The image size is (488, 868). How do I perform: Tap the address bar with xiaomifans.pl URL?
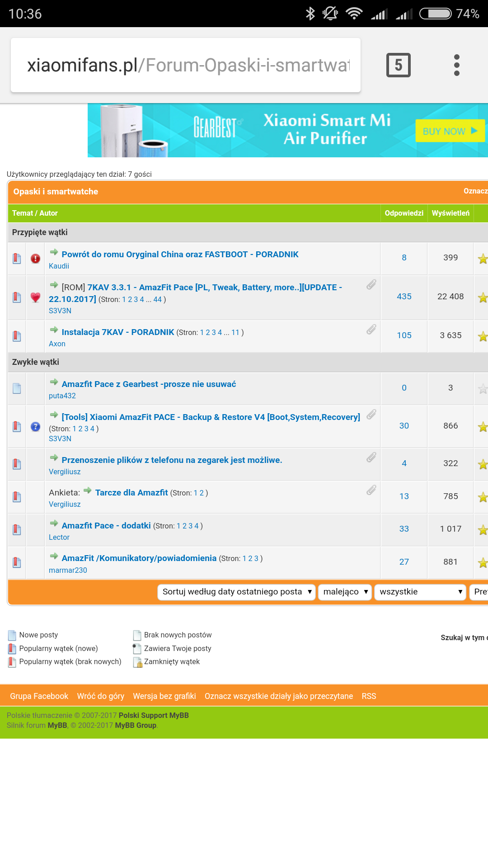pyautogui.click(x=185, y=65)
